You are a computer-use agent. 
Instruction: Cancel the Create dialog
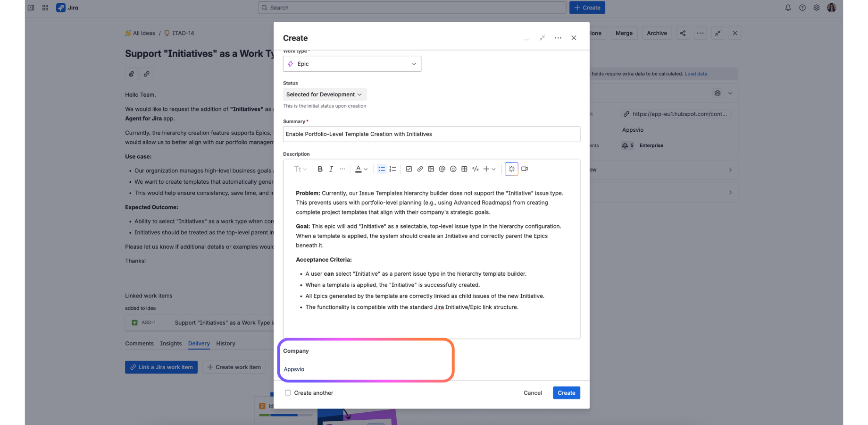[x=533, y=393]
